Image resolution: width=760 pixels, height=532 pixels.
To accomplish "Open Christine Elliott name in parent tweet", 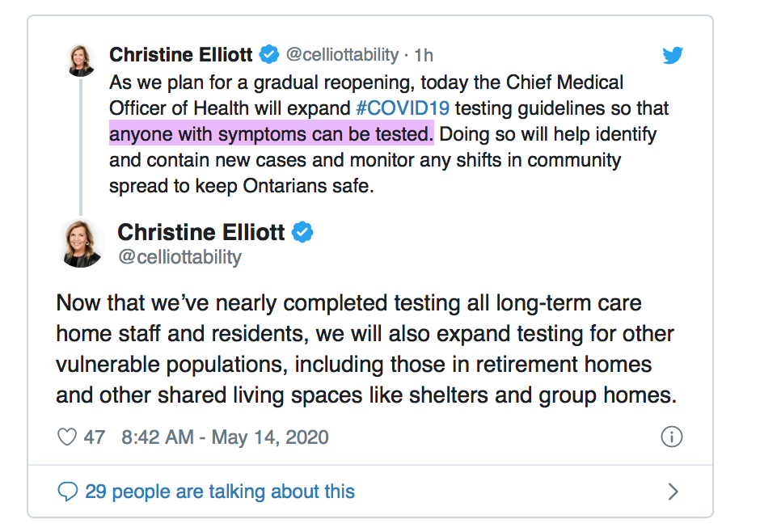I will pos(181,55).
